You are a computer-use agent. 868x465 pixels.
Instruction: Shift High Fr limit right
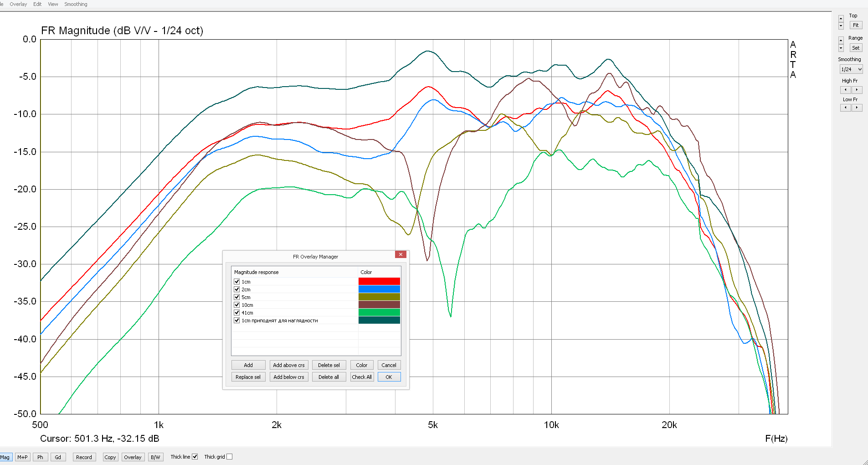[857, 90]
